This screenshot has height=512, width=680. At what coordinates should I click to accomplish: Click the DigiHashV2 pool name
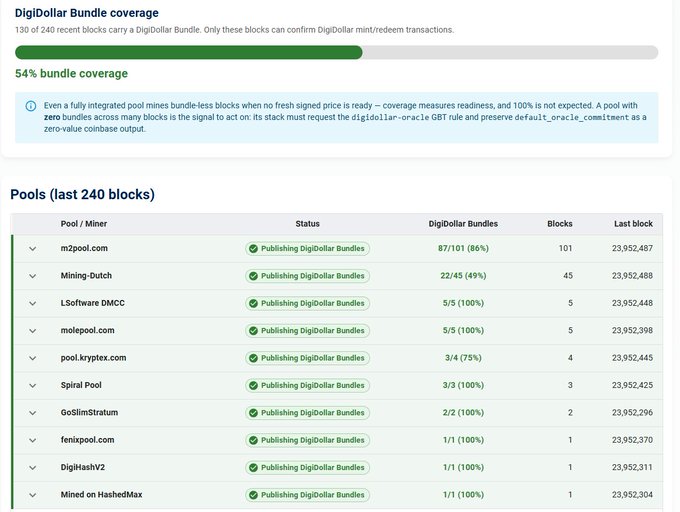(83, 467)
